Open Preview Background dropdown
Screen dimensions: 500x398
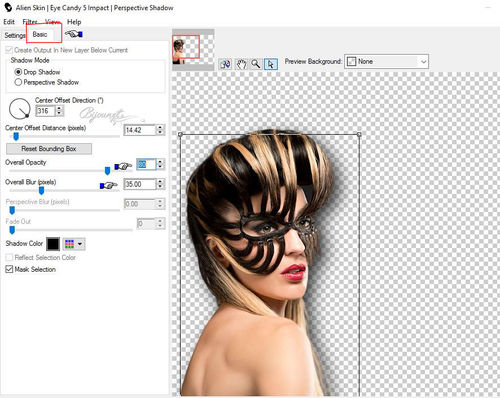[x=386, y=62]
